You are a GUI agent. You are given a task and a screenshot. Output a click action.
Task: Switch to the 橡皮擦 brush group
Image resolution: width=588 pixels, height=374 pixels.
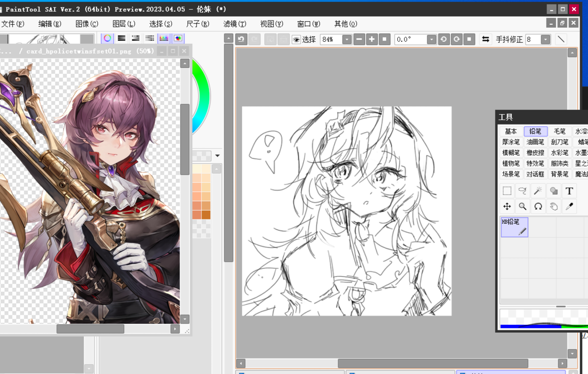tap(535, 153)
